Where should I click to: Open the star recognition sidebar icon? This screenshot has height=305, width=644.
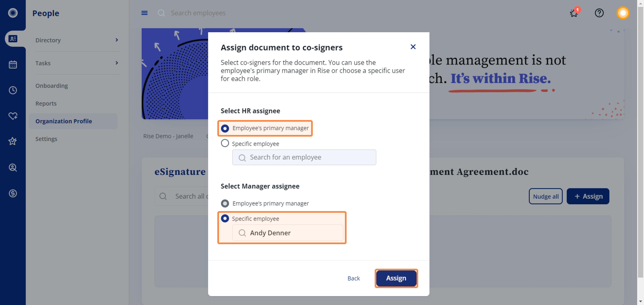tap(13, 141)
